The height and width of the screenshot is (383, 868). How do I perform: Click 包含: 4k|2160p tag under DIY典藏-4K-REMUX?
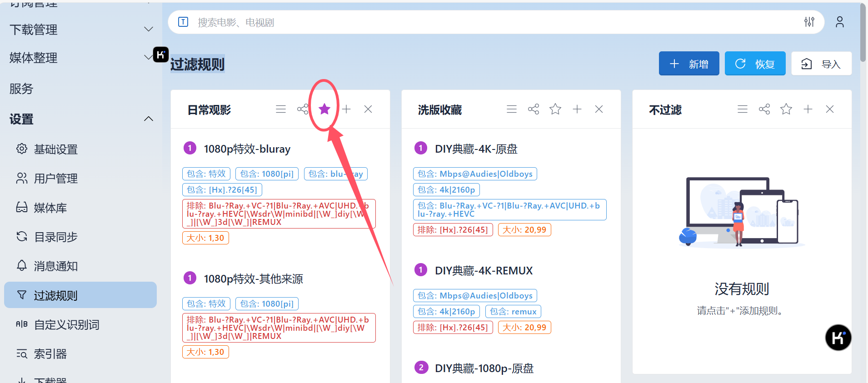(x=446, y=311)
